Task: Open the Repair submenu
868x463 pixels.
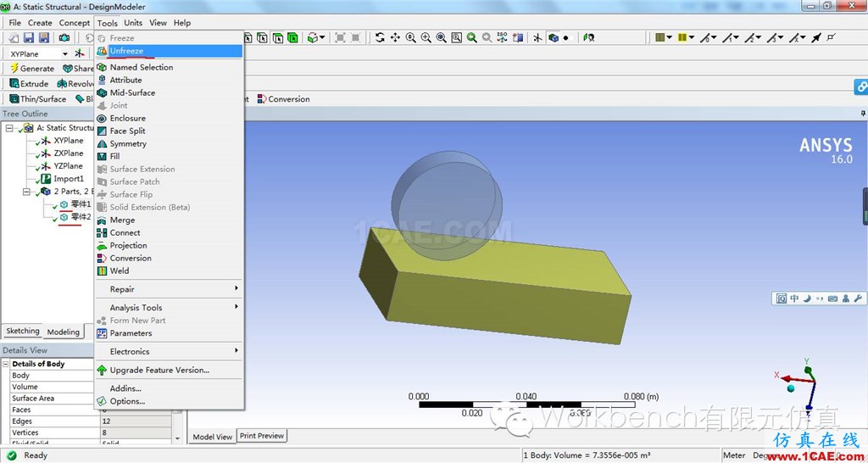Action: [169, 289]
